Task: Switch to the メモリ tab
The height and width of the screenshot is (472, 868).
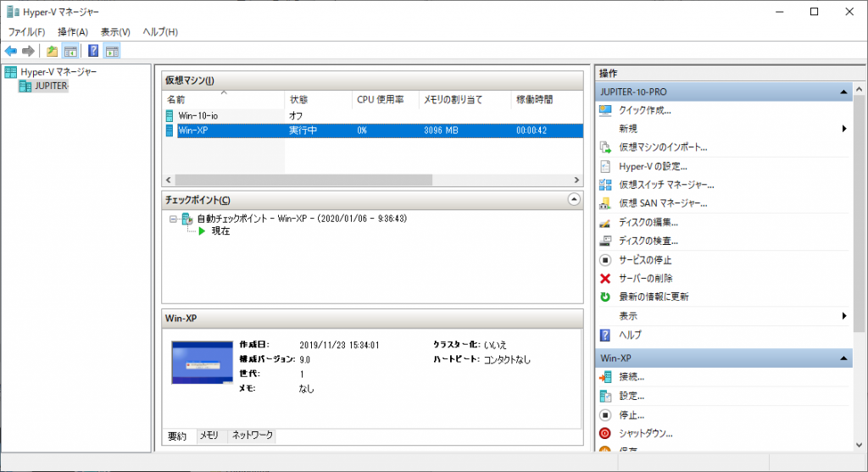Action: (209, 436)
